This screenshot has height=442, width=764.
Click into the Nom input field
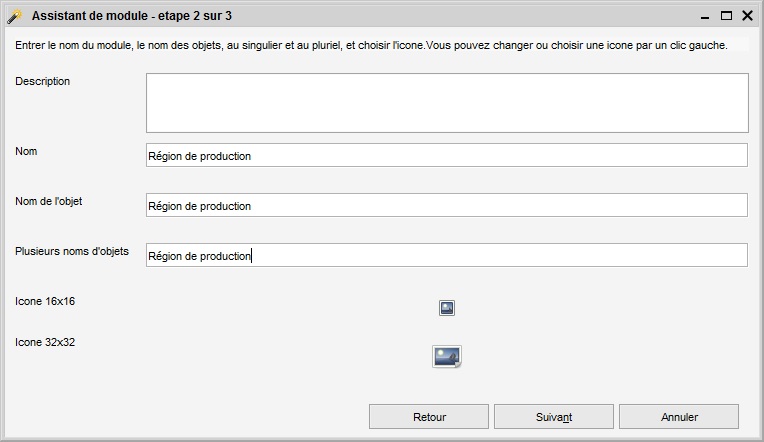point(447,155)
